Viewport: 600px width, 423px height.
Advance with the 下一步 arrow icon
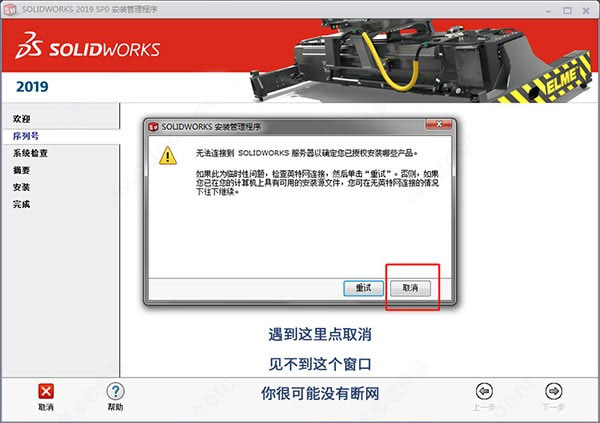(x=553, y=391)
